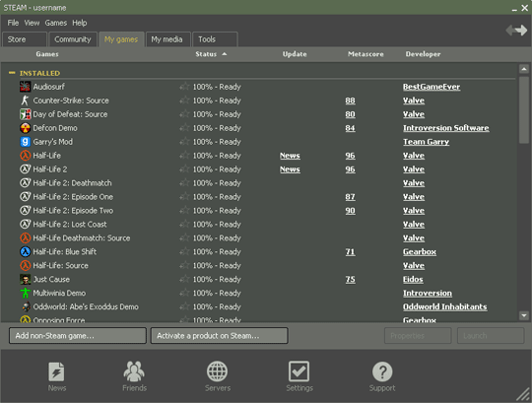Toggle favorite star for Just Cause
Viewport: 532px width, 403px height.
click(x=184, y=279)
